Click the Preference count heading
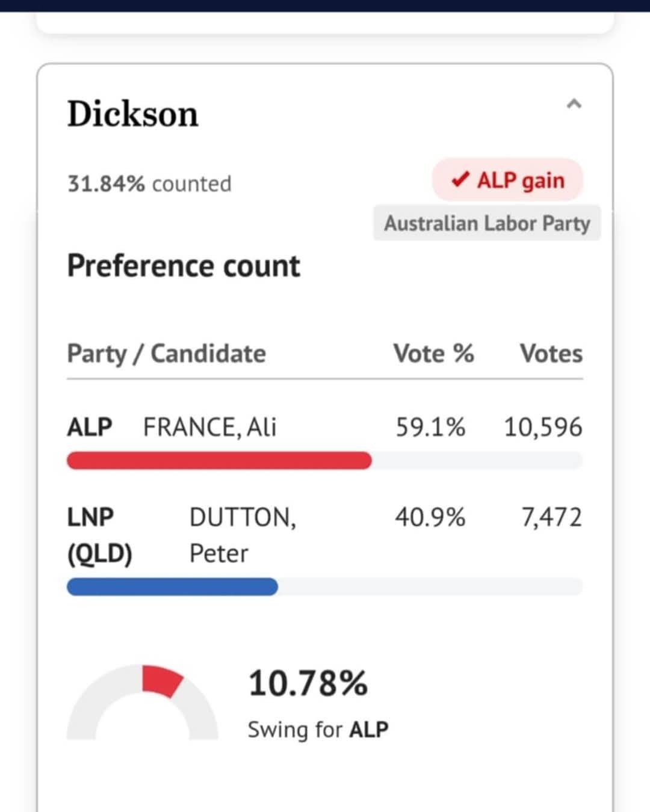Screen dimensions: 650x812 tap(184, 266)
